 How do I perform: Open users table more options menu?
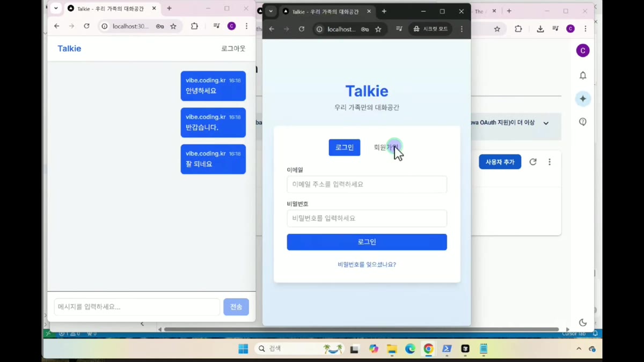click(550, 162)
